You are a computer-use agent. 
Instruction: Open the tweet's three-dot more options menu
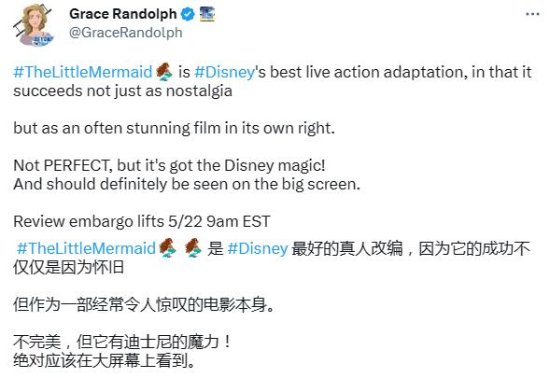(532, 14)
